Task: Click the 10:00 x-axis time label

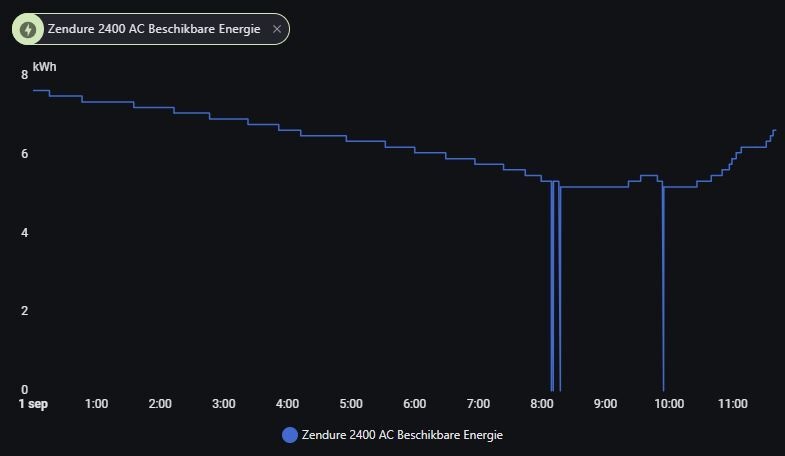Action: [x=669, y=404]
